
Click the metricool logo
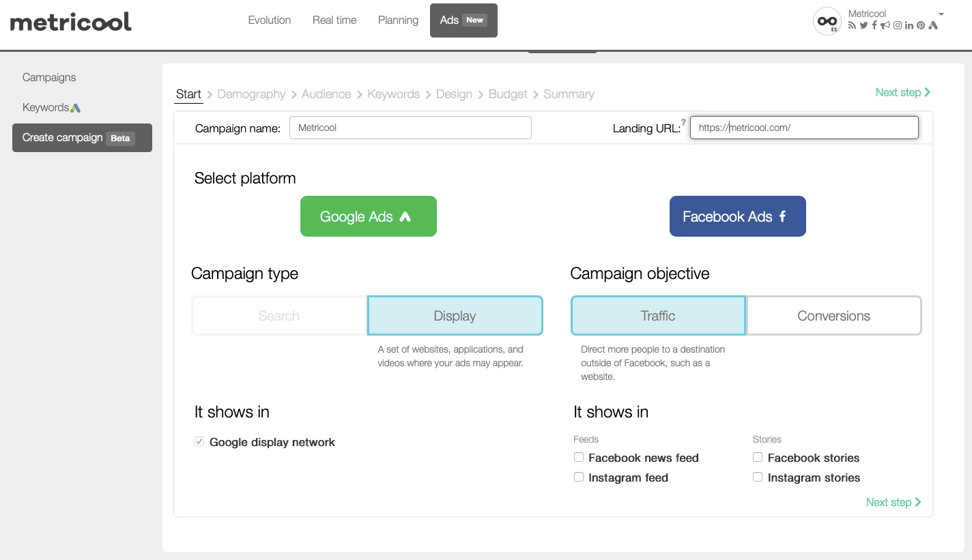click(71, 21)
